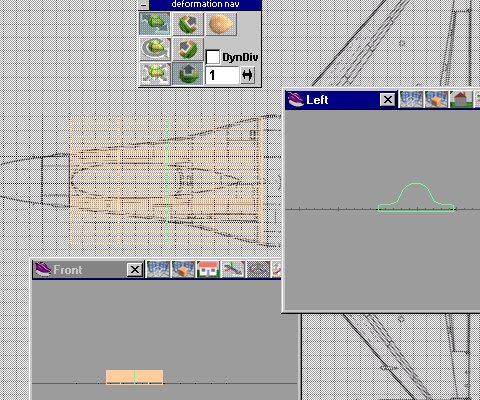This screenshot has width=480, height=400.
Task: Select the deform-move icon with diagonal arrows
Action: click(x=155, y=24)
